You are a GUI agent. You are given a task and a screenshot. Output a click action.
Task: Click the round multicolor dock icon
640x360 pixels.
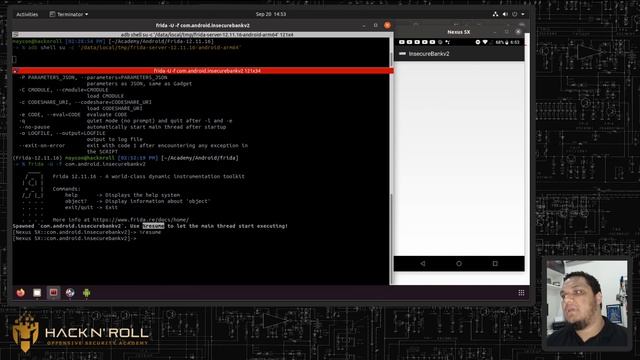pyautogui.click(x=70, y=293)
